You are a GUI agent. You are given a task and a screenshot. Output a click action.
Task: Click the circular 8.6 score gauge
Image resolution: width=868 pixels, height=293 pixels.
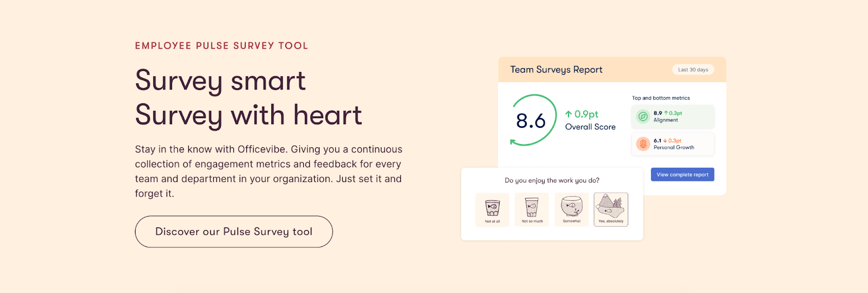tap(531, 120)
